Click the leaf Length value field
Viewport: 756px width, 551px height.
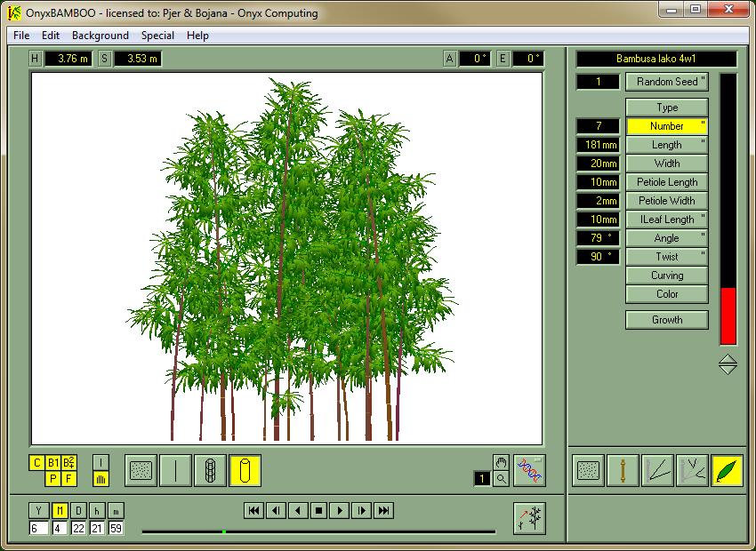(598, 145)
